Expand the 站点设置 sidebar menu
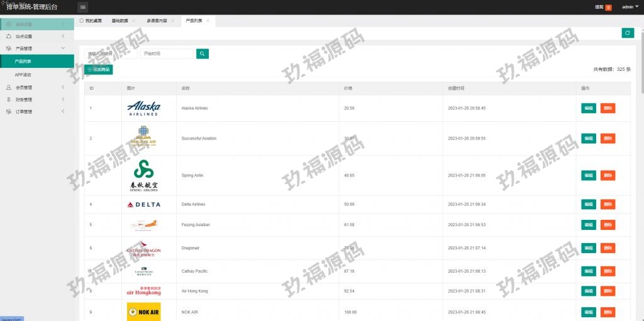The width and height of the screenshot is (644, 321). pyautogui.click(x=36, y=36)
